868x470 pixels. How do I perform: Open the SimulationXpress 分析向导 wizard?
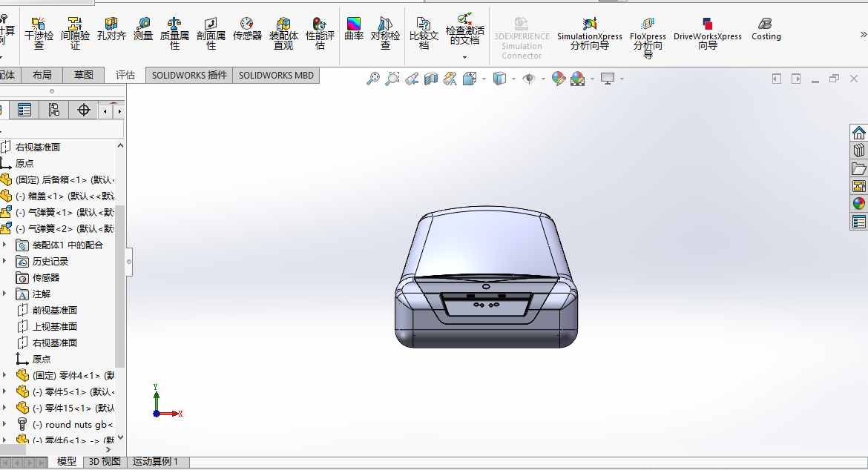click(x=590, y=34)
